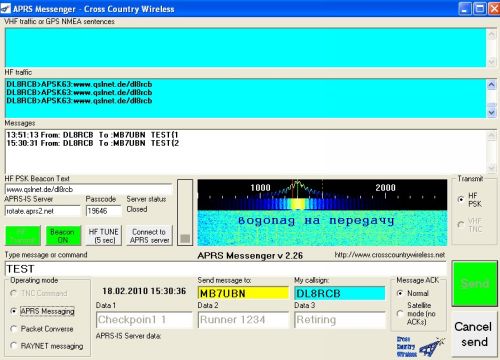Choose HF PSK transmit option
Screen dimensions: 500x360
[461, 199]
